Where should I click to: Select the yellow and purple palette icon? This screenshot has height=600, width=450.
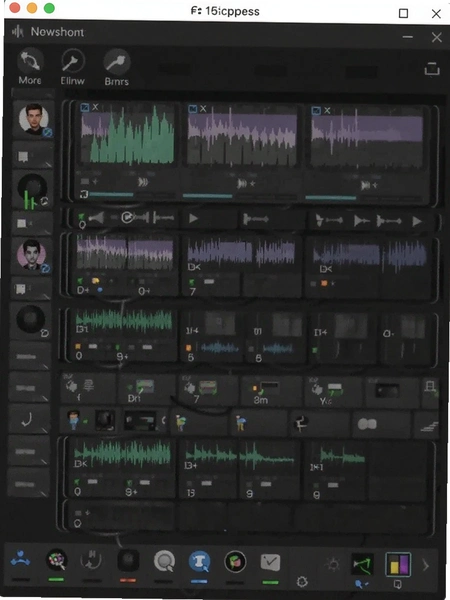click(398, 564)
